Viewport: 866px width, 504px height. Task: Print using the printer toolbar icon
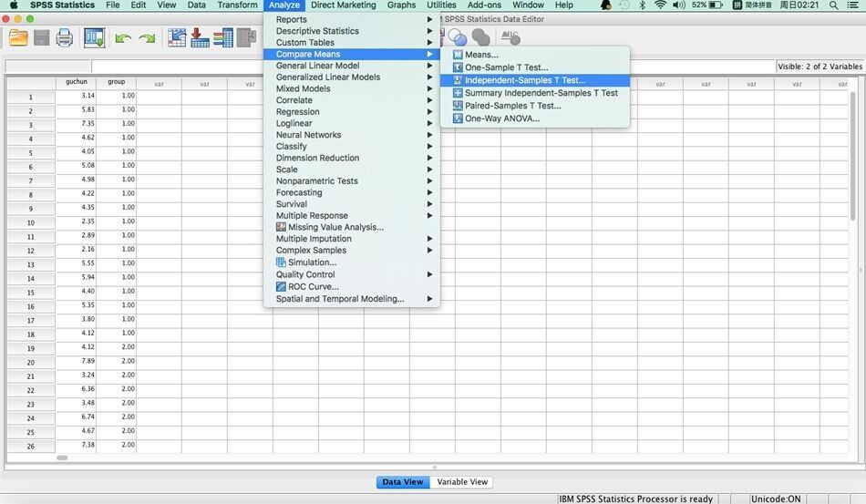64,38
